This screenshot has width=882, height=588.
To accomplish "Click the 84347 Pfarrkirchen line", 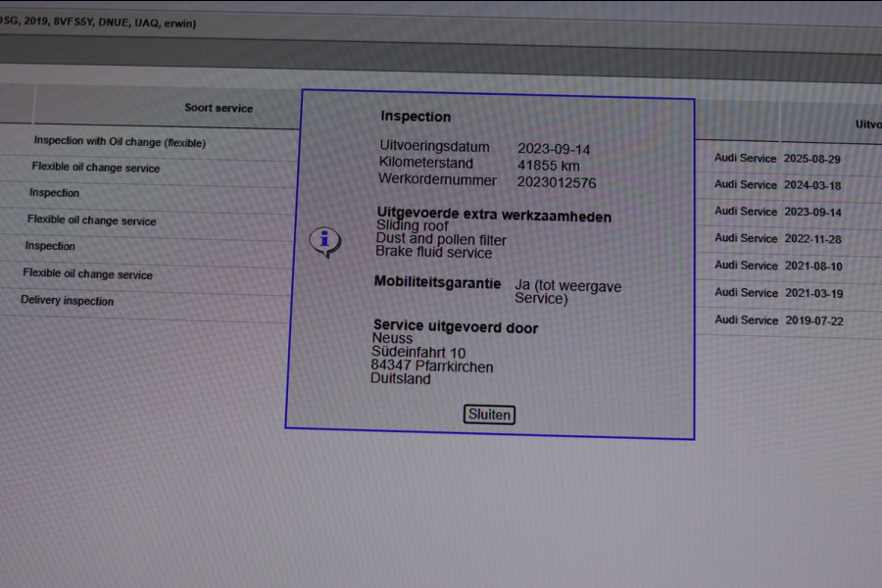I will 432,367.
